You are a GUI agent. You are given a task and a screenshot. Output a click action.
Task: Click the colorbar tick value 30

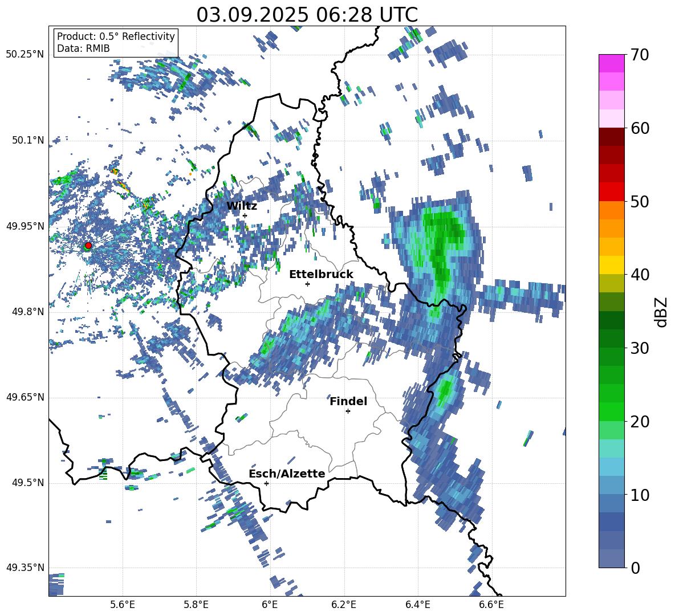tap(640, 348)
